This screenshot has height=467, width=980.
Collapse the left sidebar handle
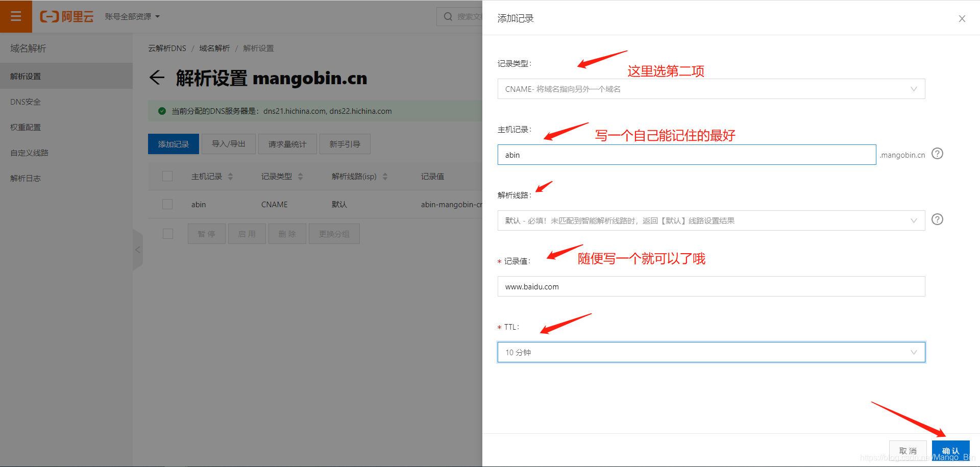point(137,250)
